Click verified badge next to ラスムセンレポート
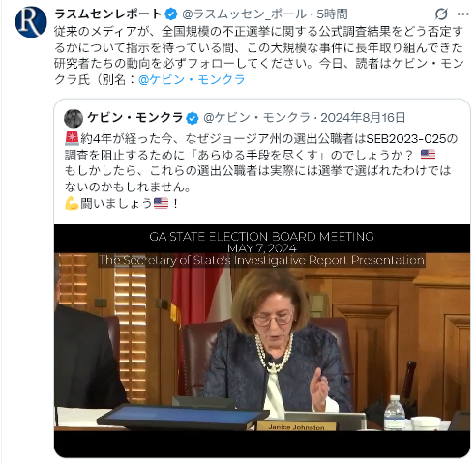This screenshot has width=476, height=464. click(x=171, y=14)
